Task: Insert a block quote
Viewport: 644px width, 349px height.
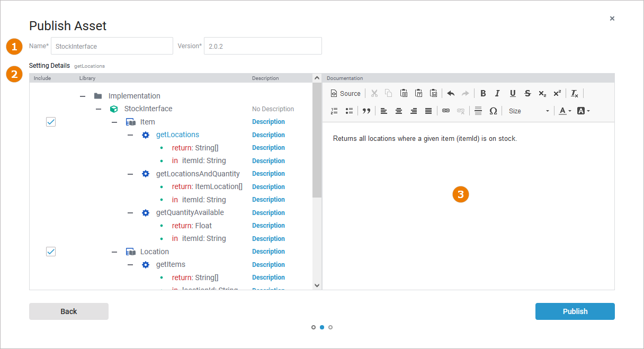Action: (366, 111)
